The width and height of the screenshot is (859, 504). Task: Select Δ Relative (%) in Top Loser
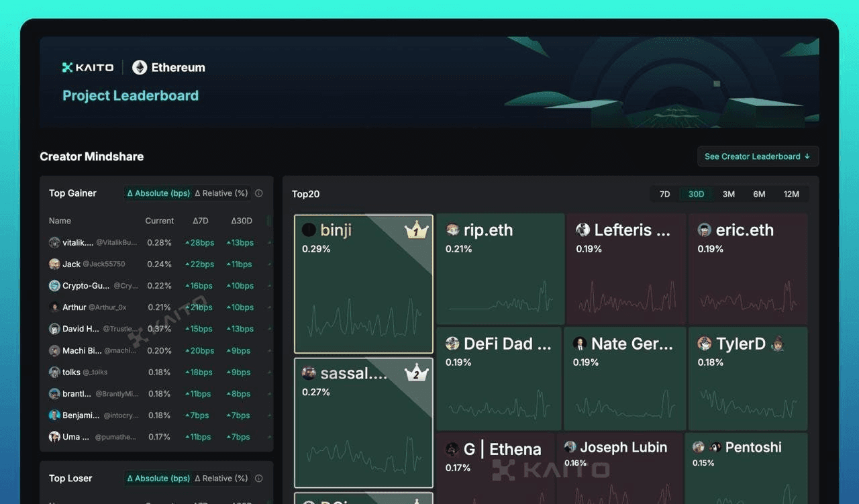coord(221,478)
